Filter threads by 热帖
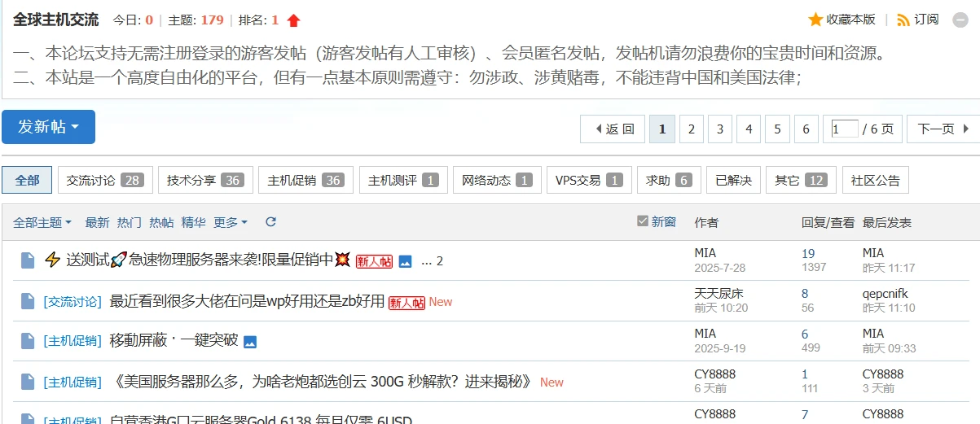The height and width of the screenshot is (424, 980). [161, 222]
